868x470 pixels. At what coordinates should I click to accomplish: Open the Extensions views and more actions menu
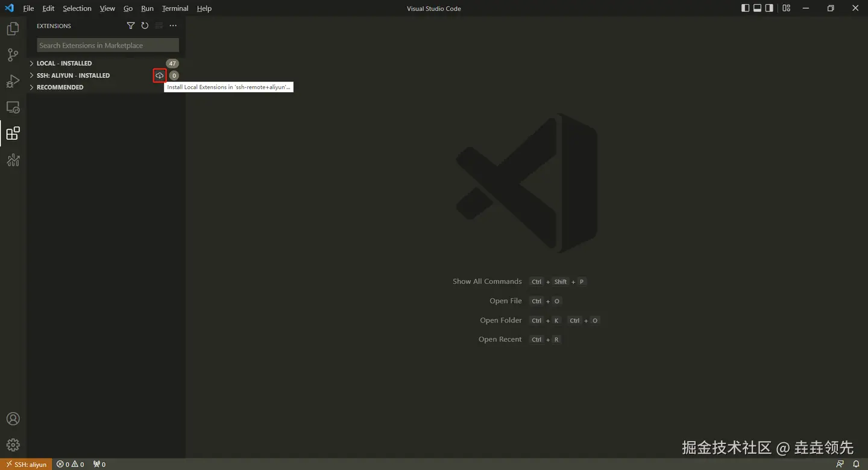173,25
